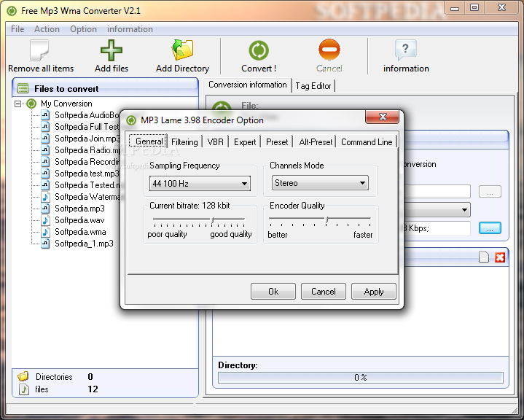524x420 pixels.
Task: Open the Sampling Frequency dropdown
Action: tap(200, 183)
